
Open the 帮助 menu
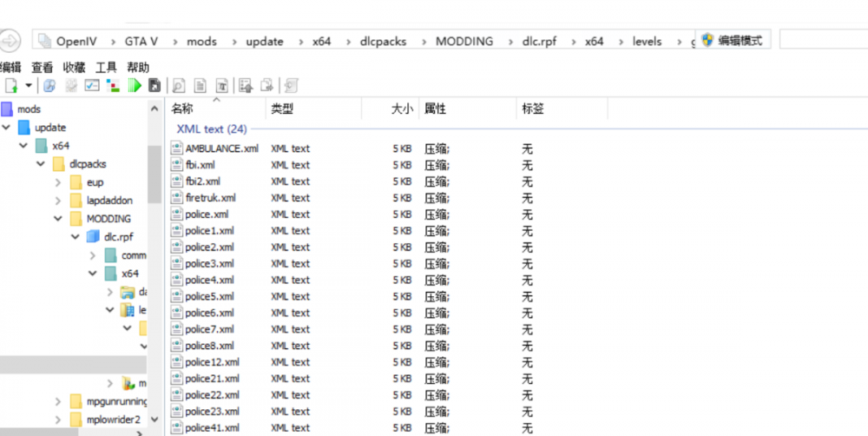(138, 68)
